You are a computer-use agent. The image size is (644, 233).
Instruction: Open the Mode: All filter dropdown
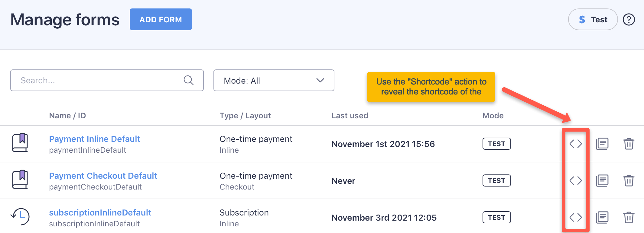pyautogui.click(x=273, y=80)
